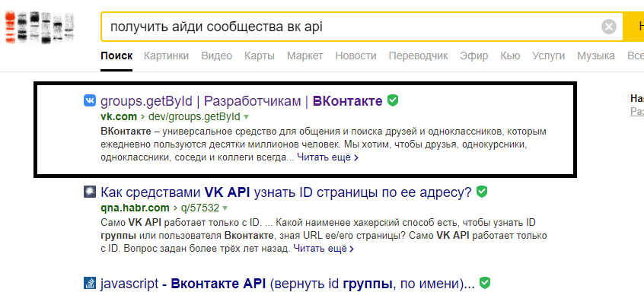644x292 pixels.
Task: Open the 'javascript - Вконтакте API' result
Action: pyautogui.click(x=288, y=284)
